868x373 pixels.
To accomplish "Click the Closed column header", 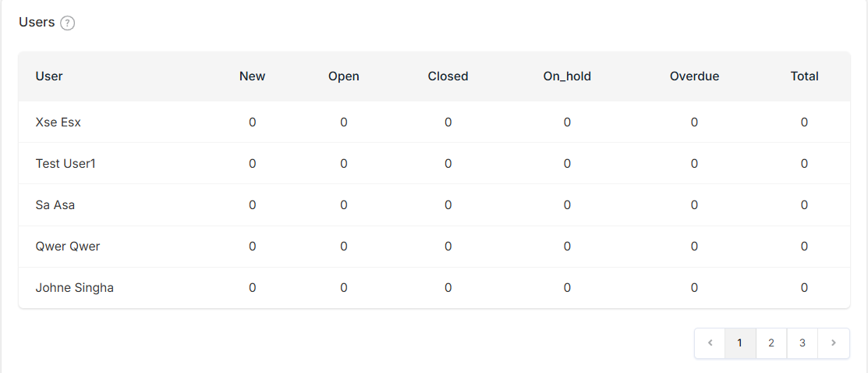I will coord(448,76).
